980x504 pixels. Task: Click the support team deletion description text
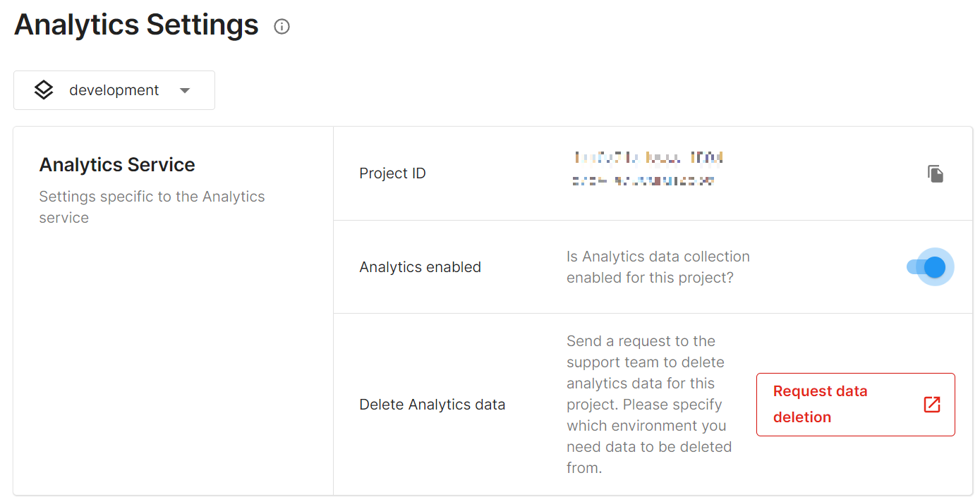(x=649, y=405)
